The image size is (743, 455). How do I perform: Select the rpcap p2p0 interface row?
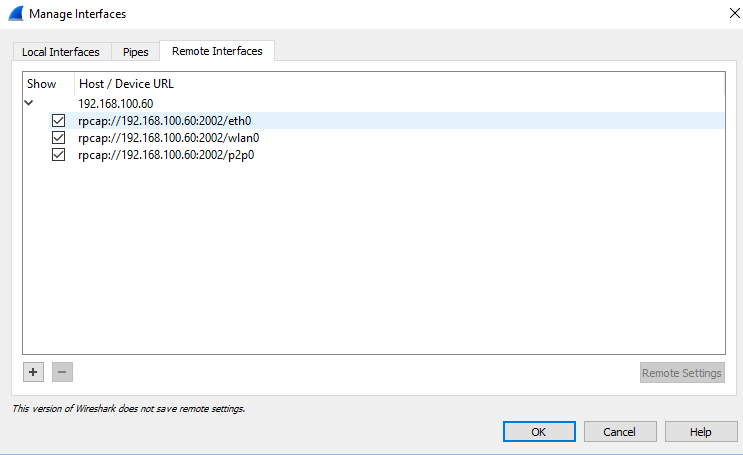(x=166, y=155)
